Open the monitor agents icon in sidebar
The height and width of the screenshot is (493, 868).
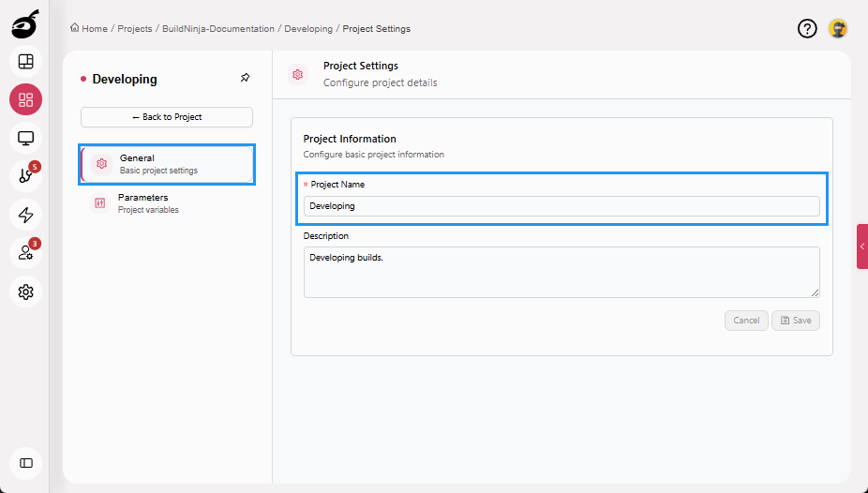point(25,138)
